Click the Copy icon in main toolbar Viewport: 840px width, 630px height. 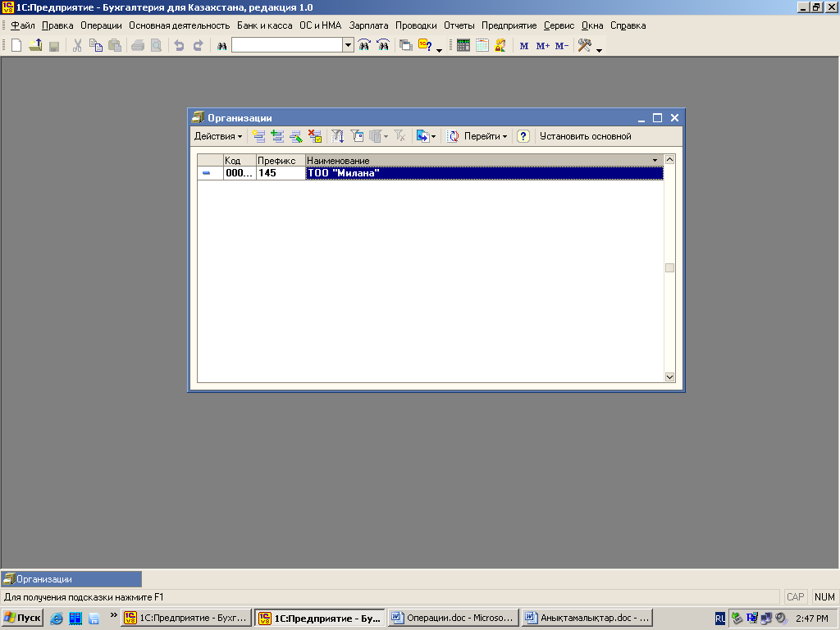[x=96, y=46]
